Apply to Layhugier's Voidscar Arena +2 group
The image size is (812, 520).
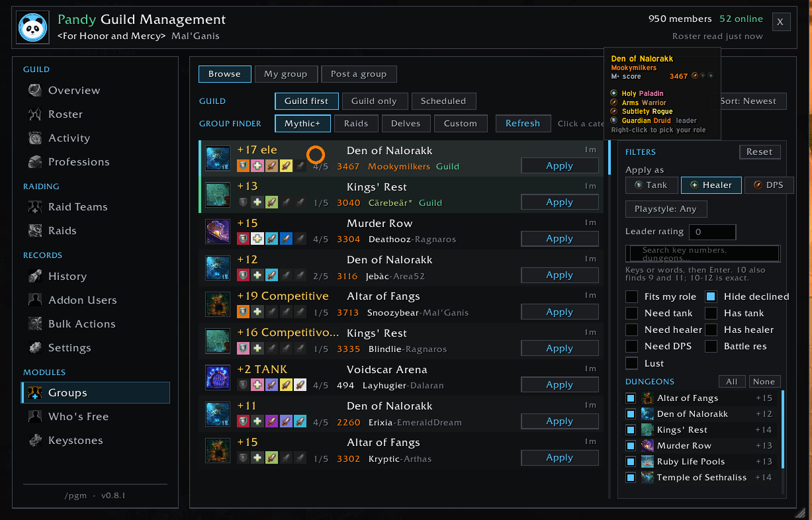tap(560, 385)
